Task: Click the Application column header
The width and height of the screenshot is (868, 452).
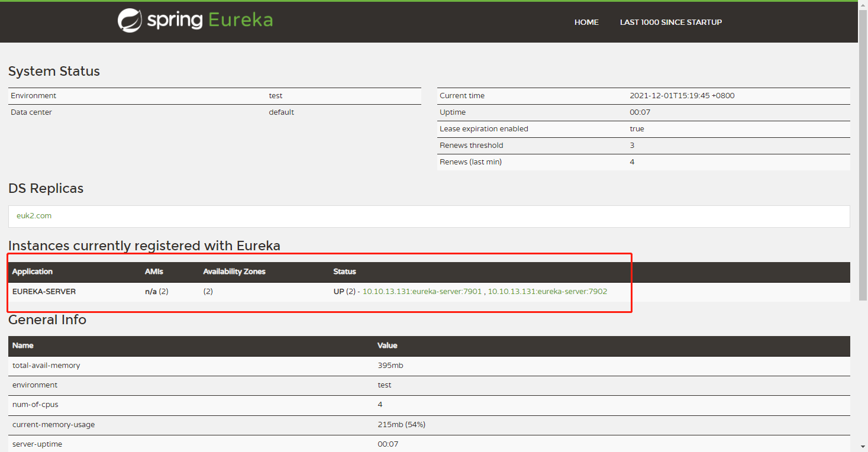Action: pyautogui.click(x=33, y=272)
